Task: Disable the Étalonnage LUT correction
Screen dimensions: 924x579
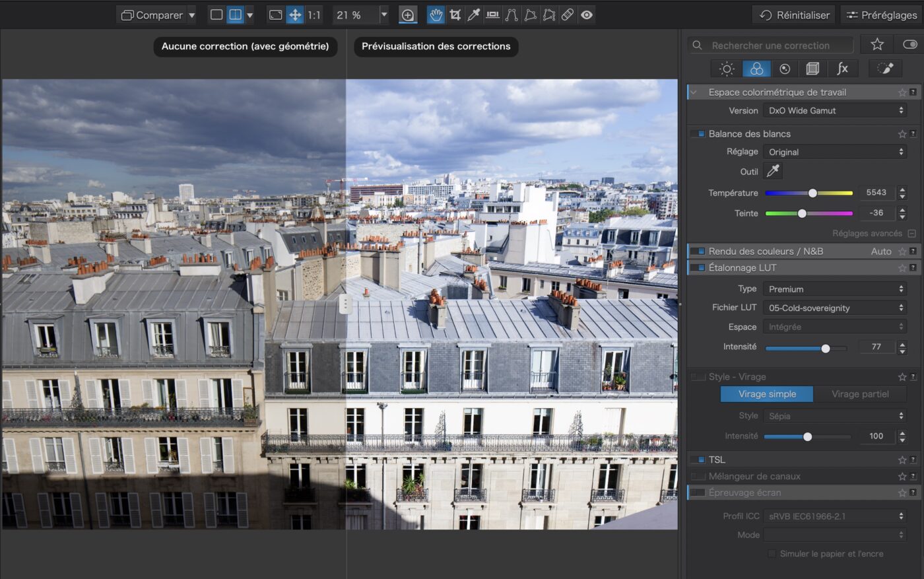Action: tap(698, 268)
